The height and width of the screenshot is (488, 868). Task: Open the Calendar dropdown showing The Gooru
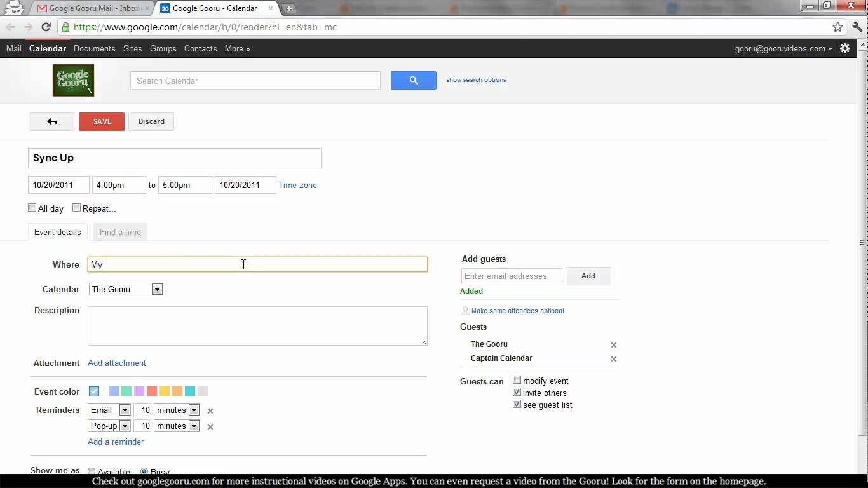(126, 289)
